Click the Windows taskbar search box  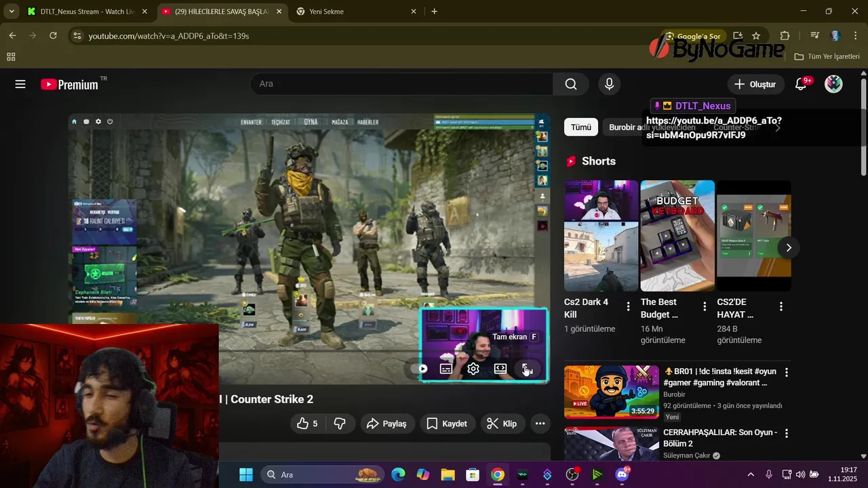tap(321, 474)
